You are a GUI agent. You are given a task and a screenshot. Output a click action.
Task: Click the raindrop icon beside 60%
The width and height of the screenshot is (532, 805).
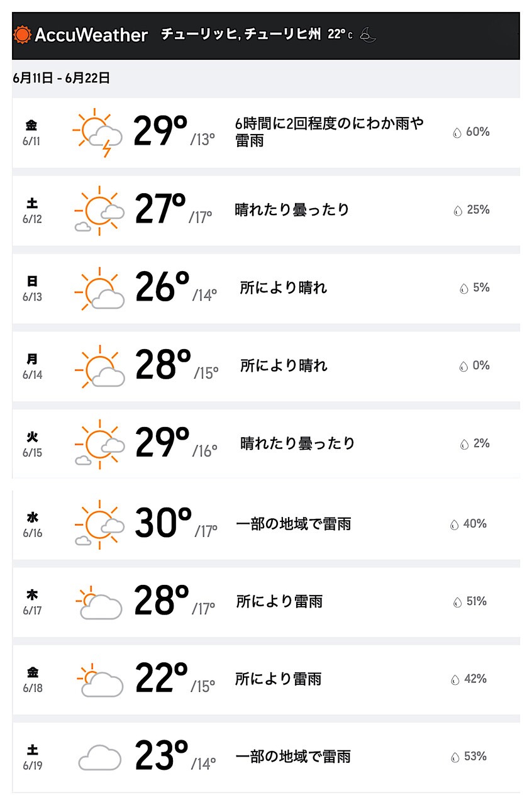click(x=457, y=133)
